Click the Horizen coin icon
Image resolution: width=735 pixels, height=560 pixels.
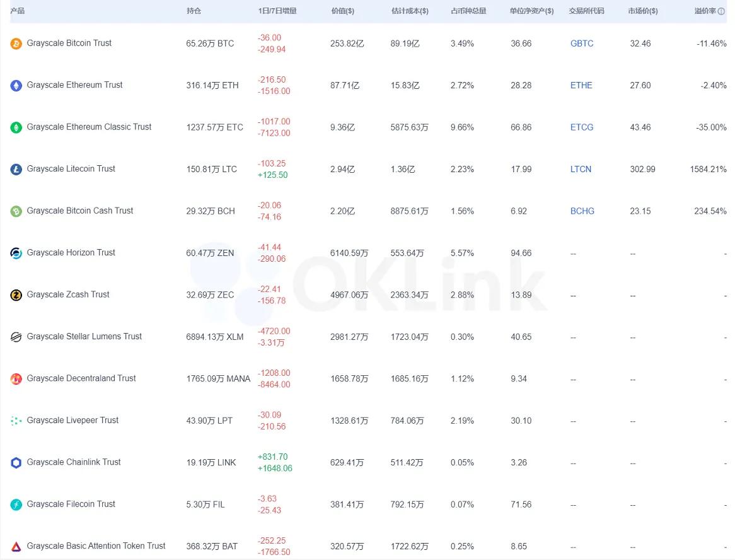[16, 254]
